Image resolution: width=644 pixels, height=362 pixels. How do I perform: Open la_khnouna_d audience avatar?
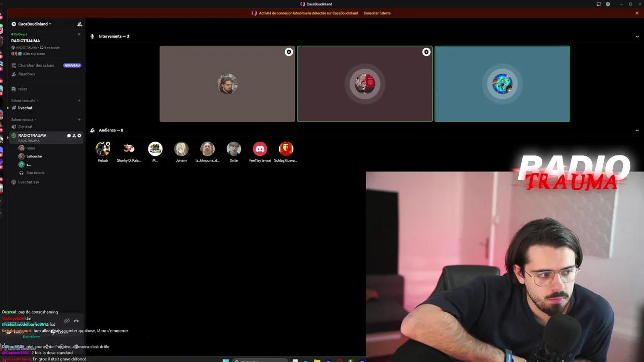(x=207, y=149)
